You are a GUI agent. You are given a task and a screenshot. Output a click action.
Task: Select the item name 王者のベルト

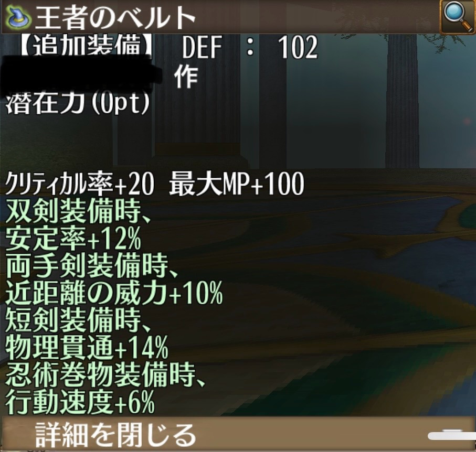115,18
